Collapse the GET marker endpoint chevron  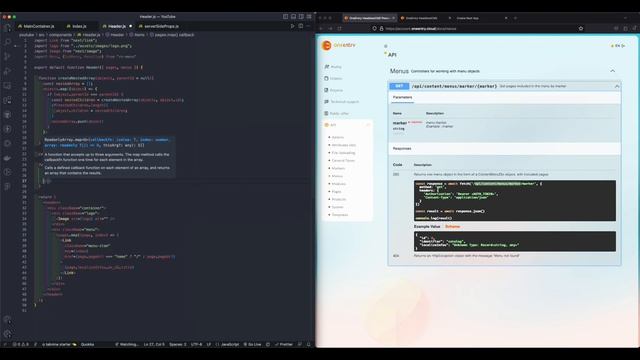(617, 86)
